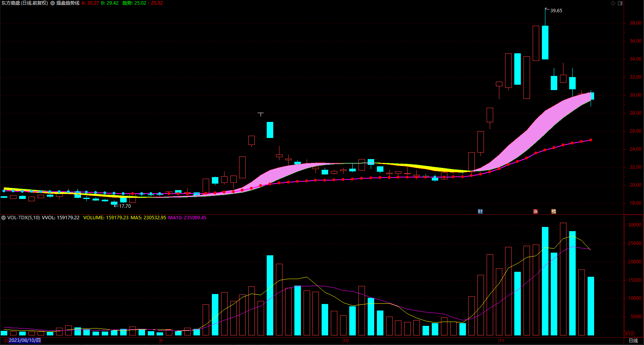This screenshot has width=644, height=345.
Task: Click the B: 29.42 indicator value
Action: 110,3
